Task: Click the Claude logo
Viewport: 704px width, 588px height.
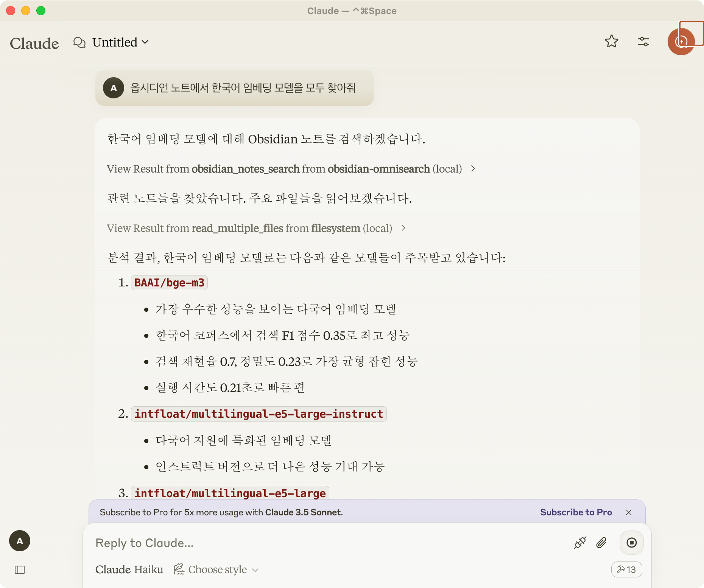Action: (x=34, y=43)
